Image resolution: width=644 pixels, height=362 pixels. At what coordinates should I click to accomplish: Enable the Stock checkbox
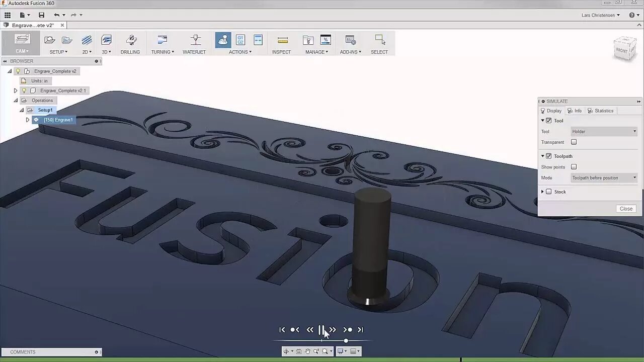(x=549, y=192)
